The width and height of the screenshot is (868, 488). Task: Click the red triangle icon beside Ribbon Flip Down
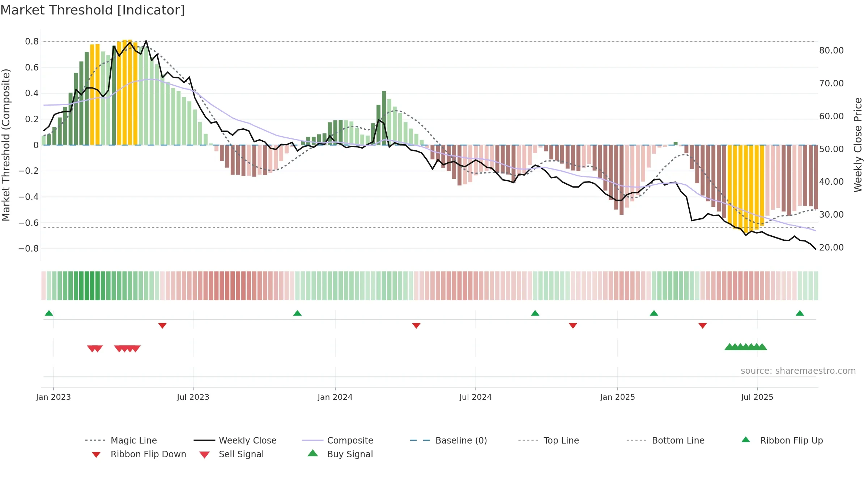tap(96, 455)
